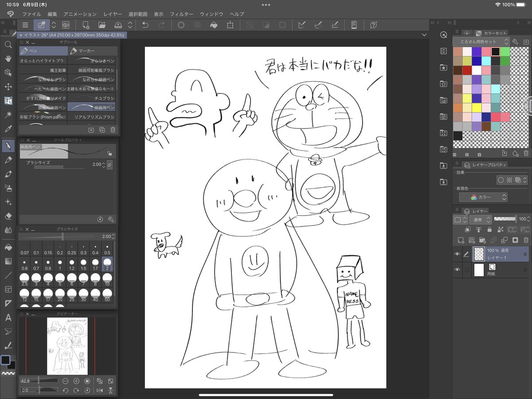This screenshot has height=399, width=532.
Task: Select the Eraser tool
Action: click(8, 216)
